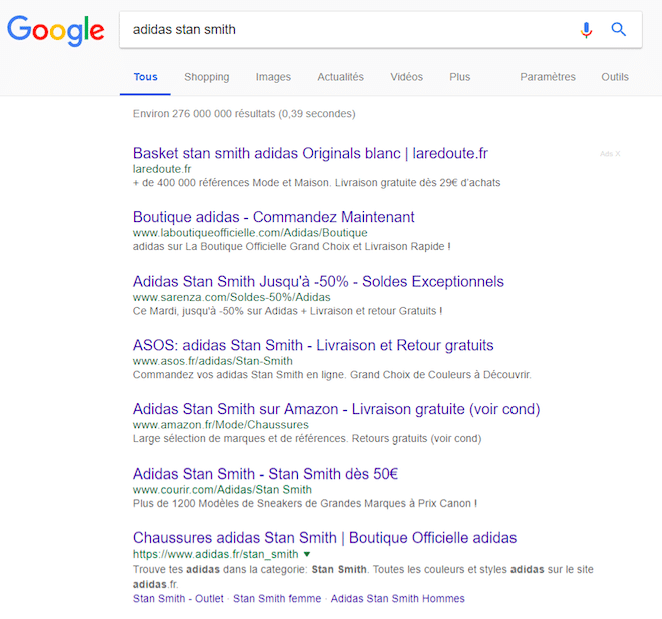This screenshot has width=662, height=619.
Task: Start voice search with microphone icon
Action: click(x=587, y=30)
